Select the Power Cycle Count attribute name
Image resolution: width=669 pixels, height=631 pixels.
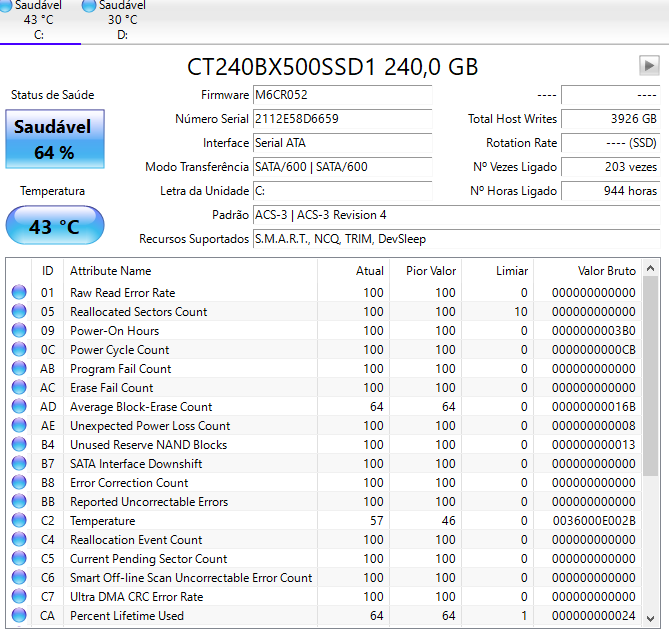[x=119, y=350]
